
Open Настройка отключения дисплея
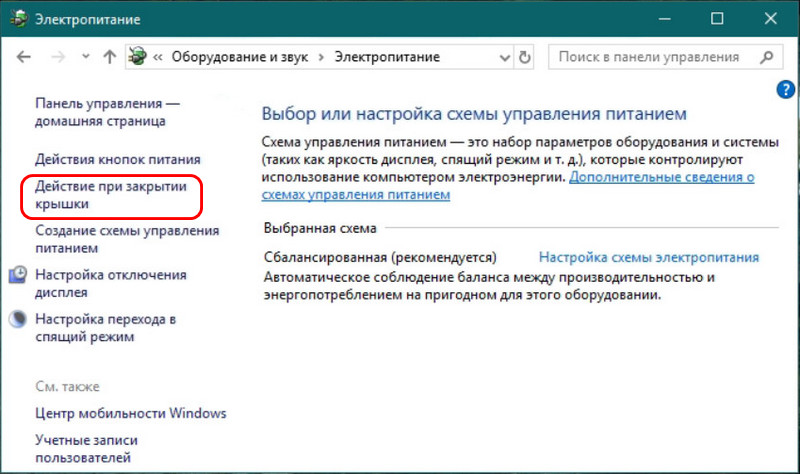(110, 283)
